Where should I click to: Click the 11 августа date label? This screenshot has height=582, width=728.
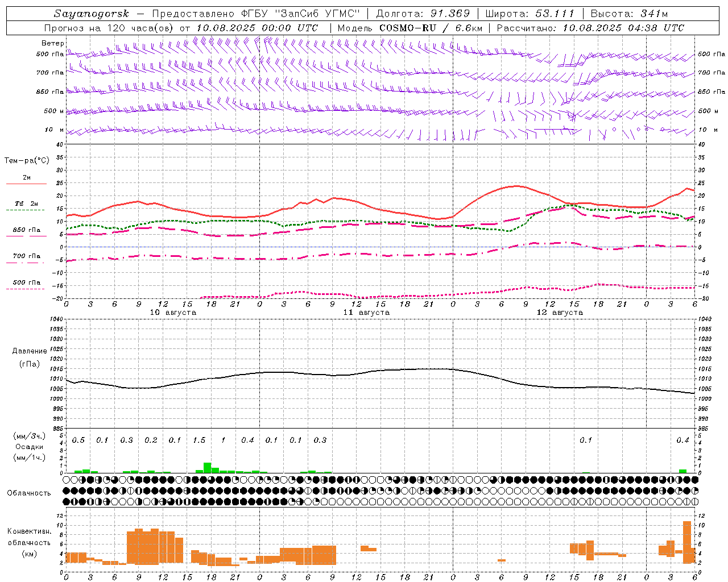click(366, 313)
